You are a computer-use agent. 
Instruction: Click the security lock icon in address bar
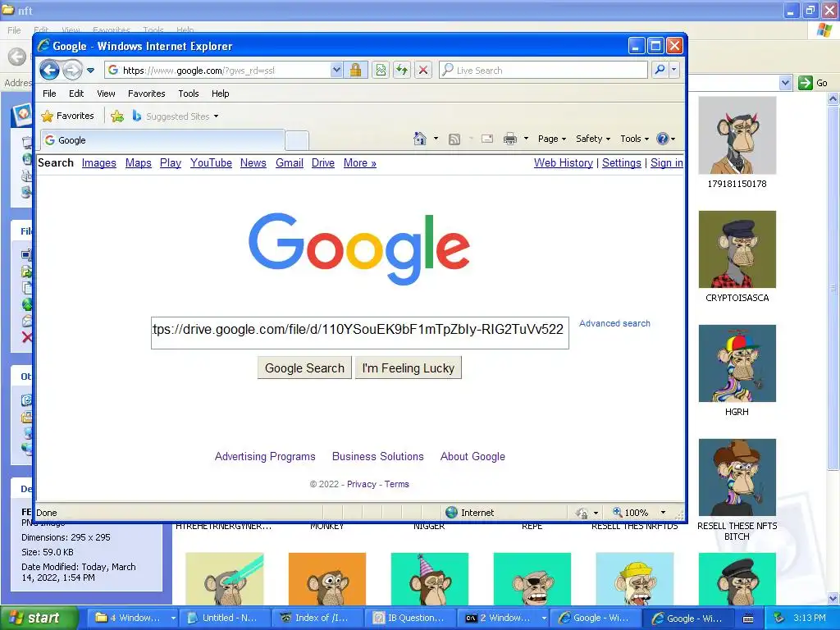point(355,71)
